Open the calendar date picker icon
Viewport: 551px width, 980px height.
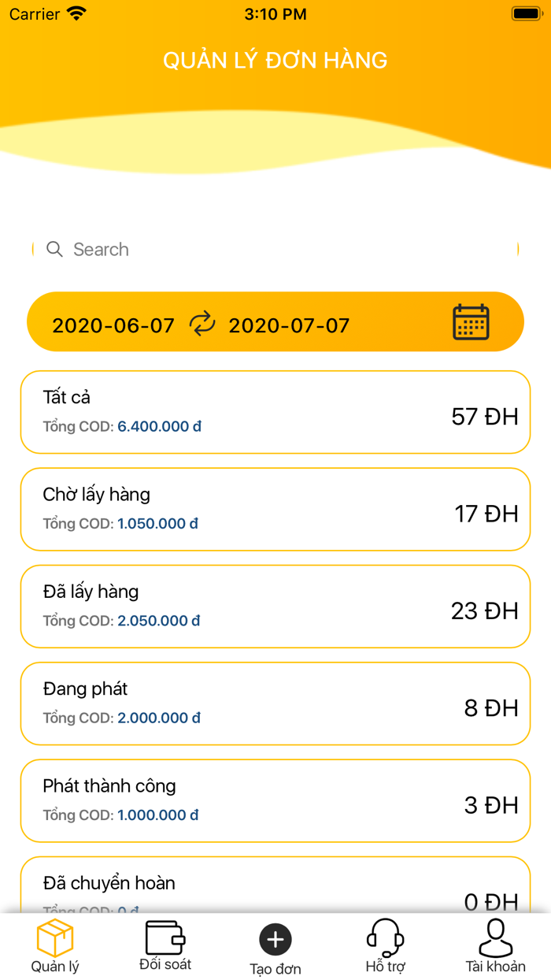[471, 321]
